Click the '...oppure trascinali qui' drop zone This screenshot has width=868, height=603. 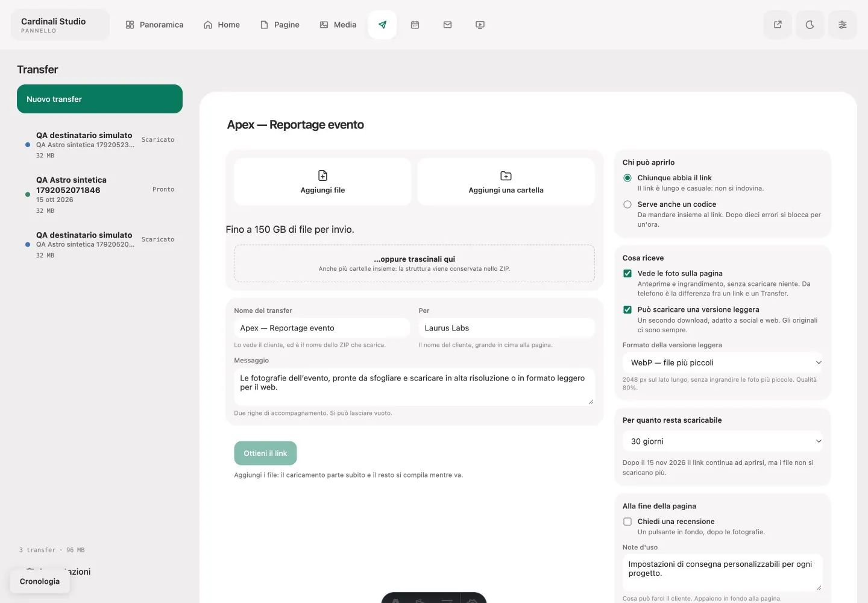click(x=414, y=264)
